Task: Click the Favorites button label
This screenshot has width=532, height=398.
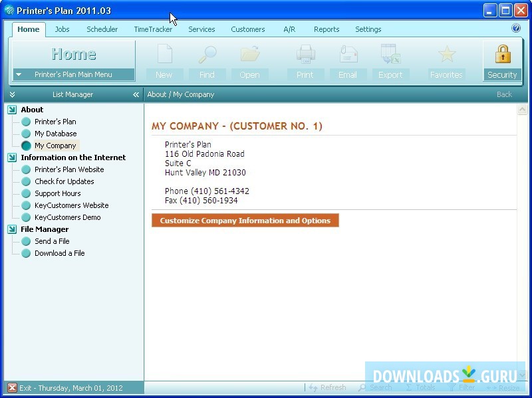Action: pyautogui.click(x=446, y=74)
